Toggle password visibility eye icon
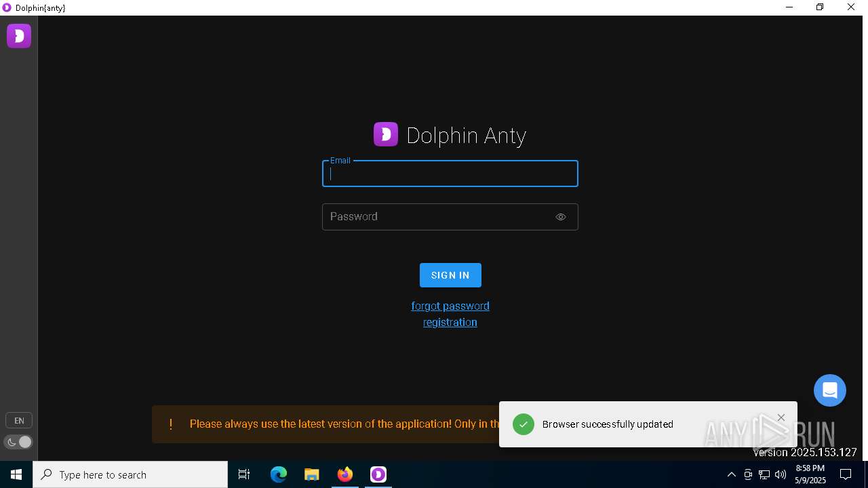This screenshot has height=488, width=868. 561,217
